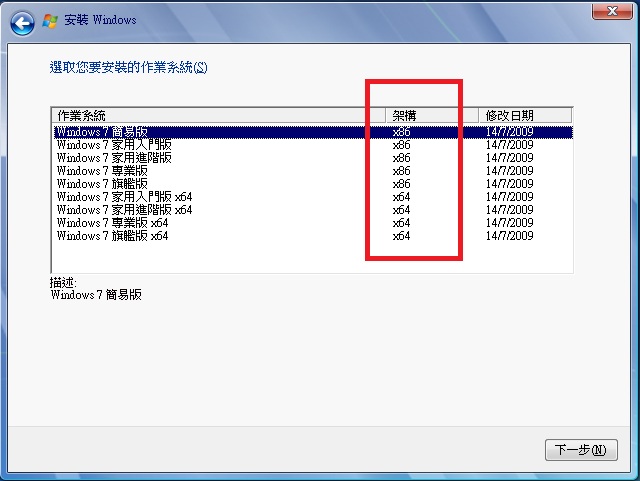This screenshot has width=640, height=481.
Task: Click the 選取您要安裝的作業系統(S) label
Action: click(x=128, y=67)
